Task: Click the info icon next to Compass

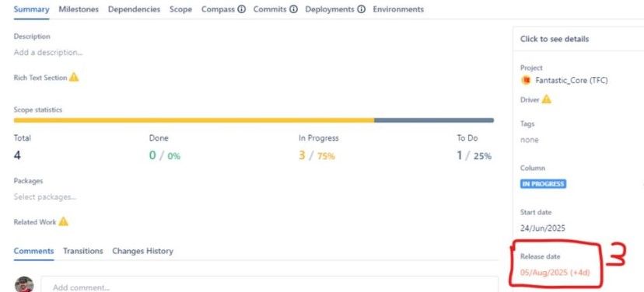Action: 241,9
